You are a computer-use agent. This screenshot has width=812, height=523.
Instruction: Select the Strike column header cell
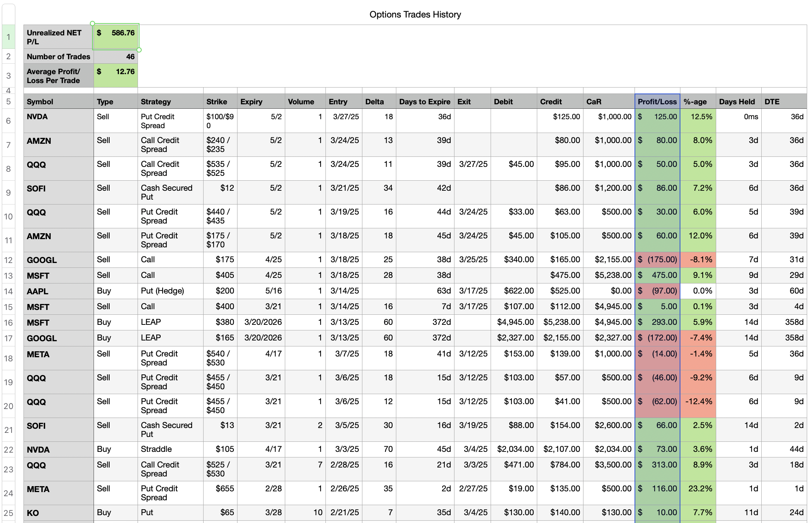coord(220,102)
